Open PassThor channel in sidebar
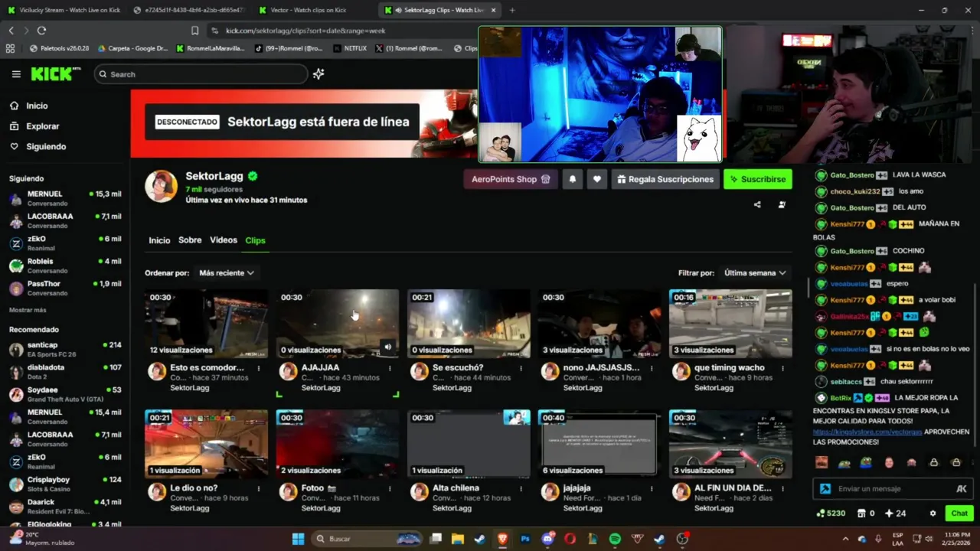Image resolution: width=980 pixels, height=551 pixels. [64, 288]
